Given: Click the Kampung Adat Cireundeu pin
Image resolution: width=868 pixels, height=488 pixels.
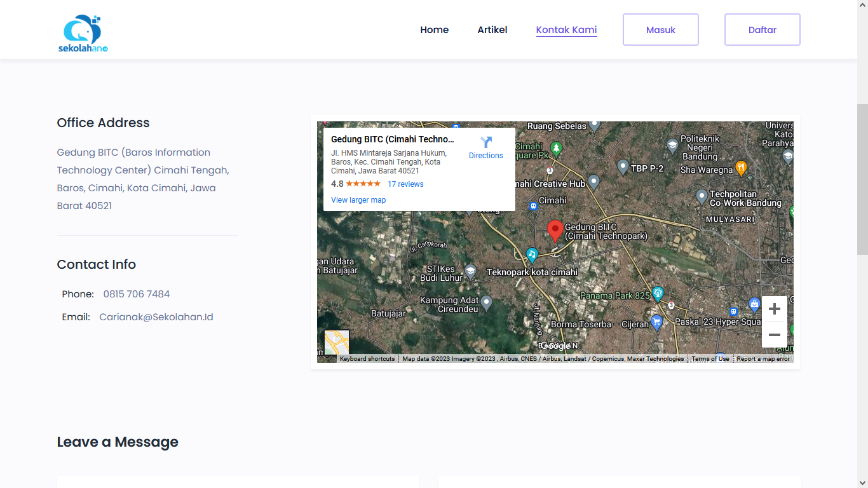Looking at the screenshot, I should pos(486,302).
